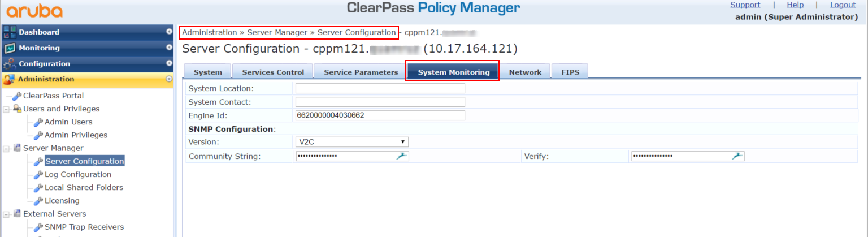The image size is (868, 237).
Task: Click the Verify field's edit icon
Action: click(x=737, y=156)
